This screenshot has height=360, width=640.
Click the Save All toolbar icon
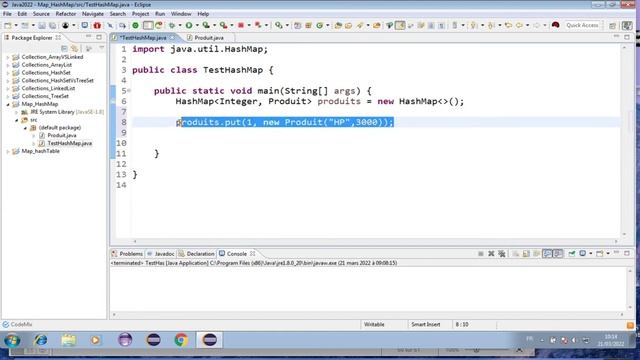click(x=53, y=25)
